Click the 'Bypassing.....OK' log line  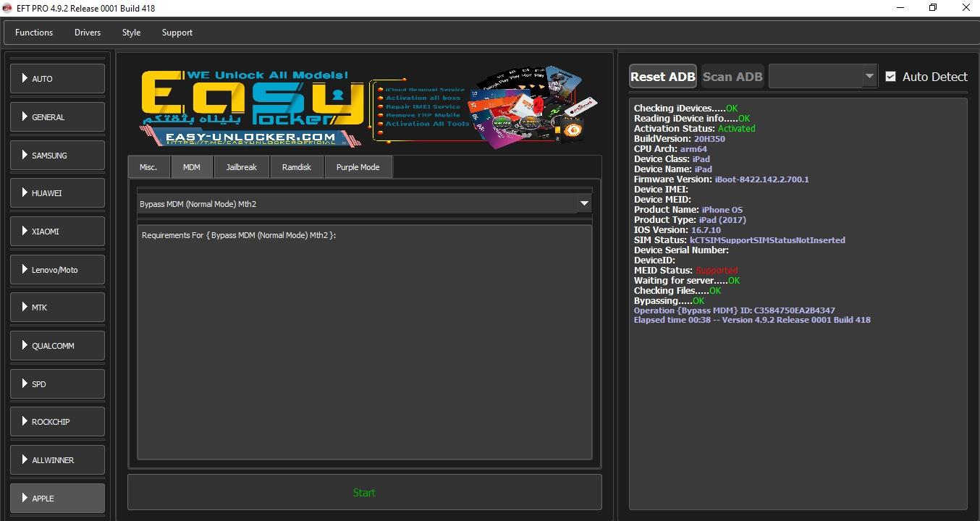click(x=669, y=301)
